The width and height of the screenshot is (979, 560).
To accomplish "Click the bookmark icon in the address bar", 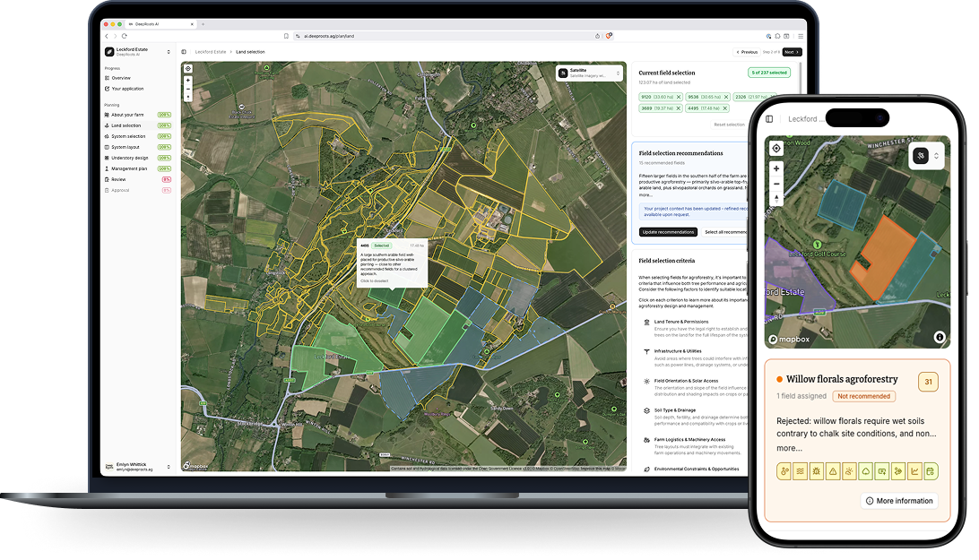I will [286, 36].
